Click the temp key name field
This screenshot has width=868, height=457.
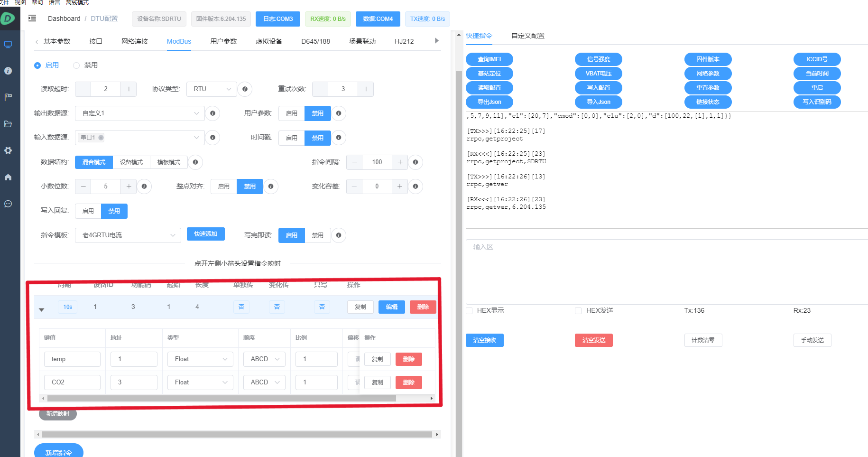[x=72, y=359]
